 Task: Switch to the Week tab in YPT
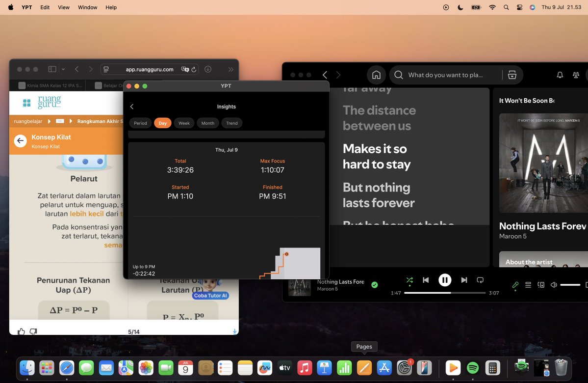pos(184,123)
